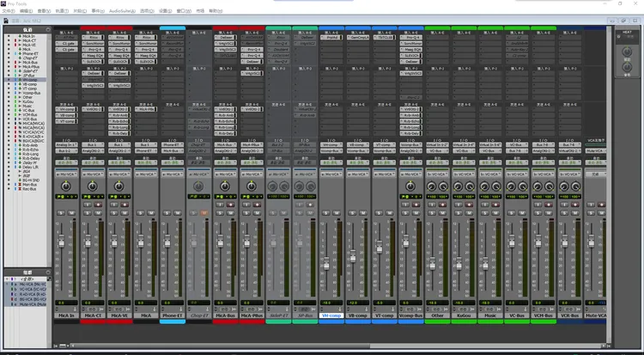Toggle the Mute button on Other track
Screen dimensions: 644x355
[x=444, y=213]
